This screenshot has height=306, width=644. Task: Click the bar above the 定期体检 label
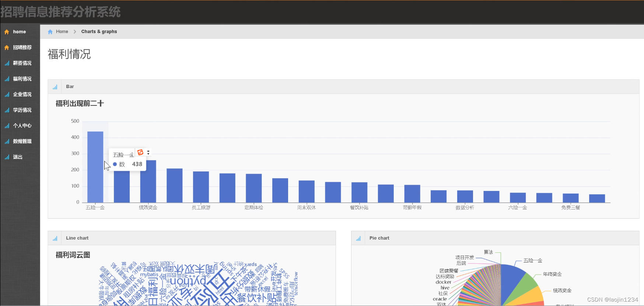pyautogui.click(x=254, y=188)
